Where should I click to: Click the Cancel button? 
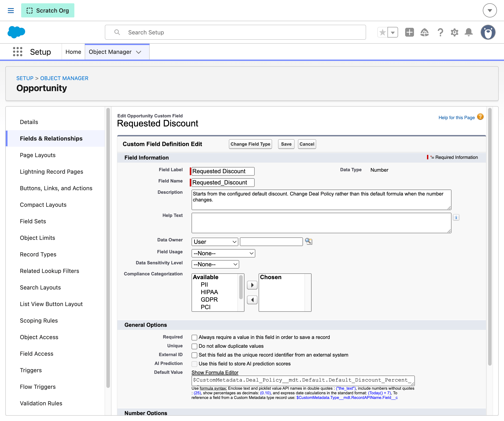tap(307, 144)
